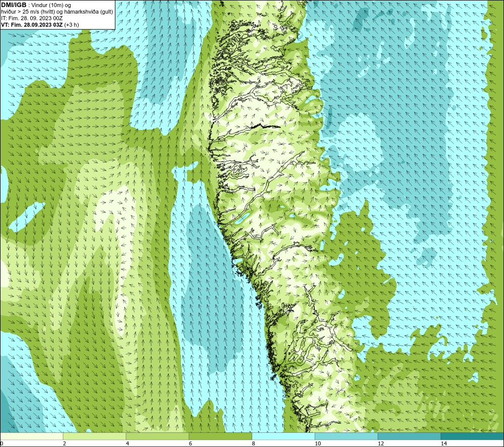The width and height of the screenshot is (504, 447).
Task: Click the 8–10 m/s legend color swatch
Action: (x=283, y=436)
